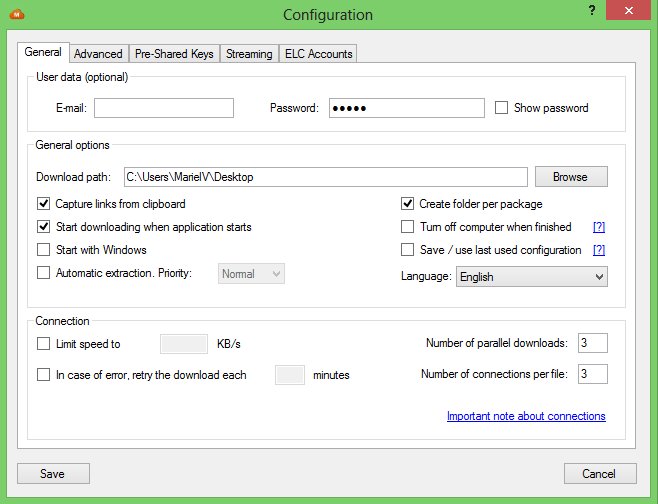Uncheck Start downloading when application starts

(x=44, y=227)
